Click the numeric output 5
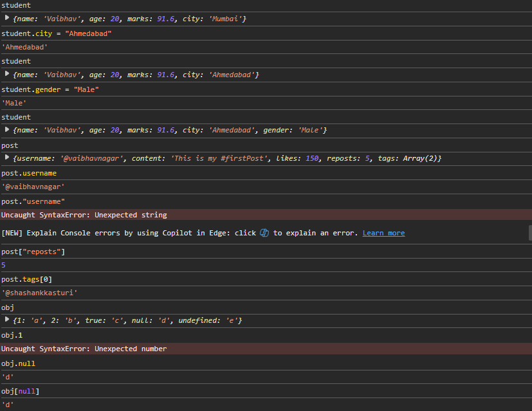The width and height of the screenshot is (532, 411). click(x=3, y=265)
